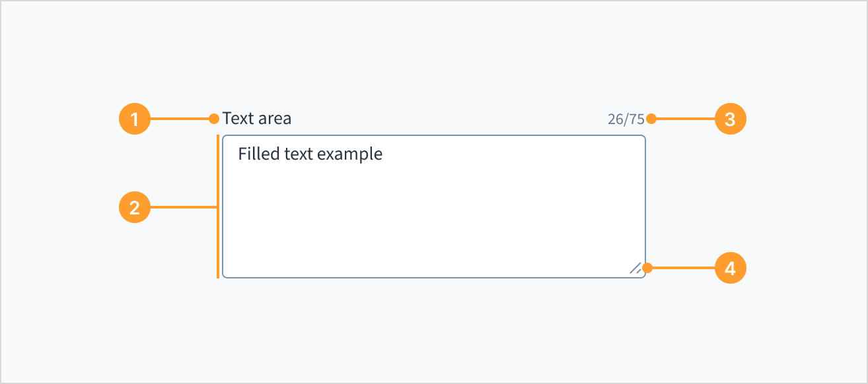868x384 pixels.
Task: Click the numbered badge labeled 3
Action: 731,119
